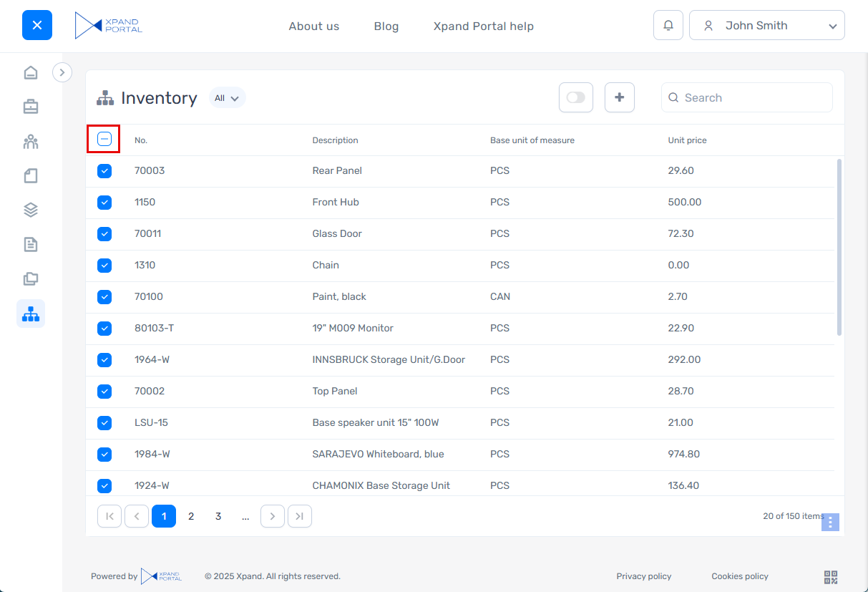Image resolution: width=868 pixels, height=592 pixels.
Task: Open the document sidebar icon
Action: pos(31,244)
